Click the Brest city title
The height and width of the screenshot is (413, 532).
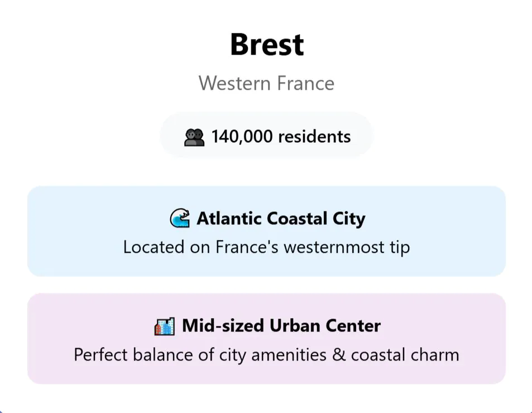coord(266,45)
